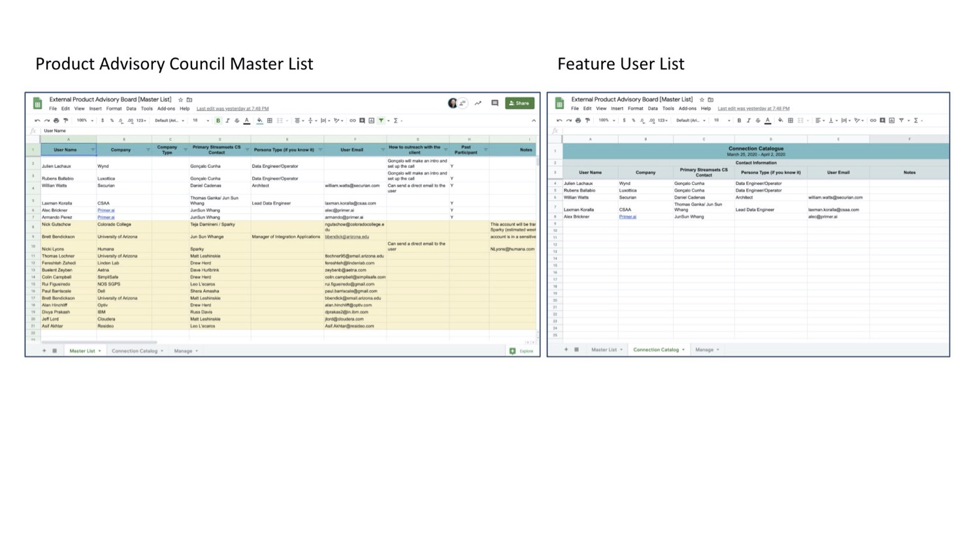Image resolution: width=980 pixels, height=551 pixels.
Task: Click Print in Feature User List toolbar
Action: (578, 120)
